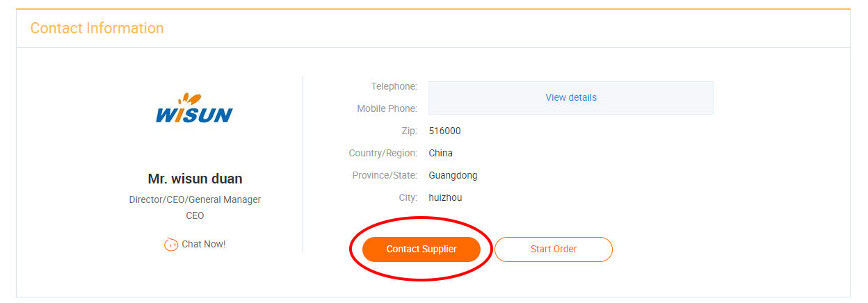Click the Start Order button
The width and height of the screenshot is (868, 303).
pyautogui.click(x=554, y=249)
